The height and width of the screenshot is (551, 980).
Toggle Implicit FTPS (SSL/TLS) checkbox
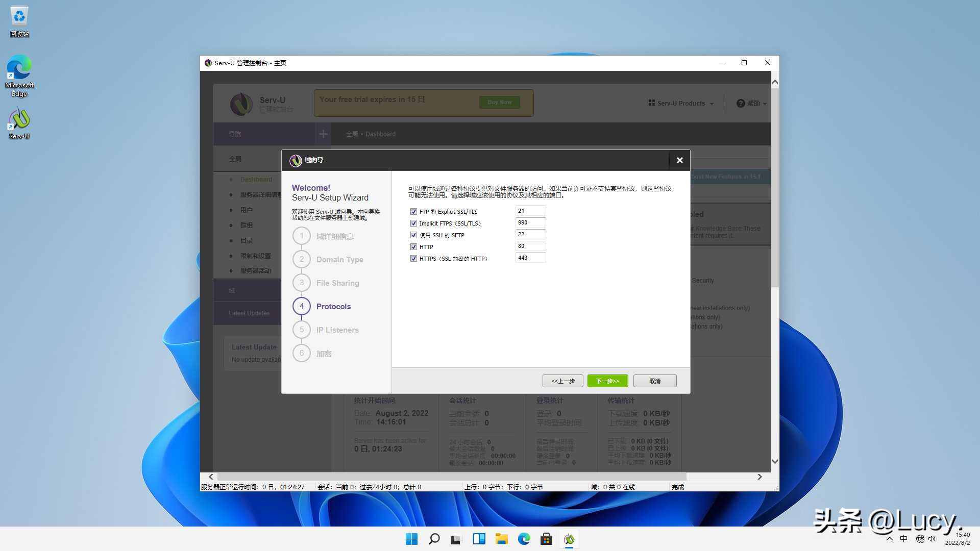pyautogui.click(x=413, y=222)
